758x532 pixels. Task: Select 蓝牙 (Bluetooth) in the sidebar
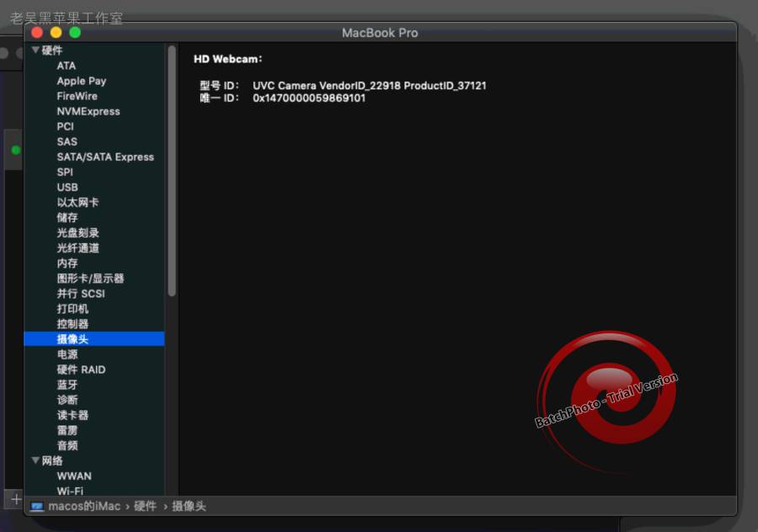[x=66, y=385]
